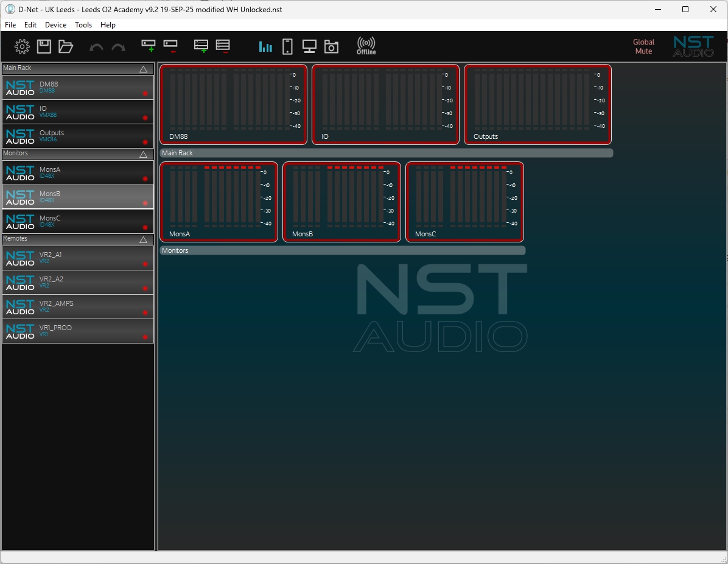Click the add rack group icon
This screenshot has width=728, height=564.
tap(201, 46)
